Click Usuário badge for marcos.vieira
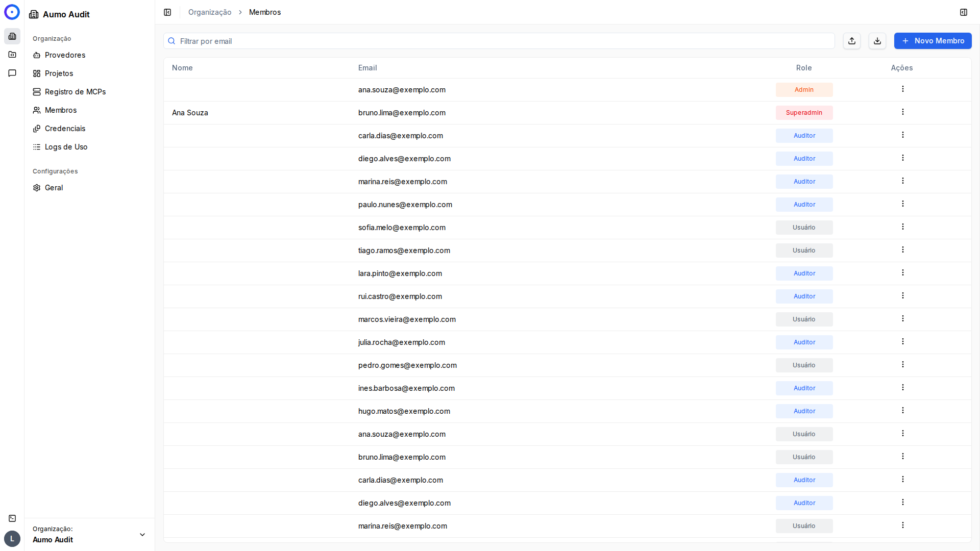 tap(804, 319)
